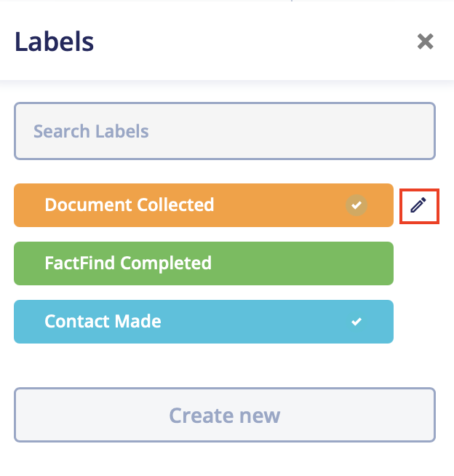The image size is (454, 476).
Task: Dismiss the panel with the gray X icon
Action: (x=425, y=41)
